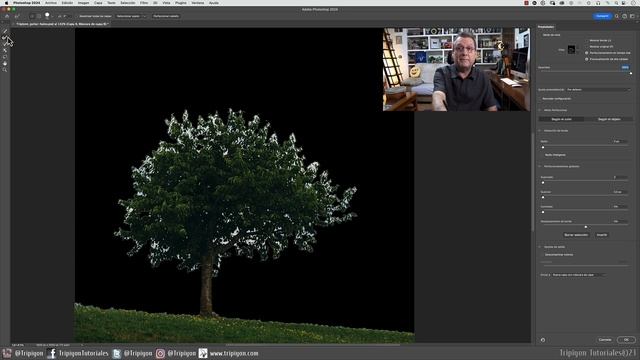Image resolution: width=640 pixels, height=360 pixels.
Task: Click the Perfeccionar cabello button
Action: [166, 16]
